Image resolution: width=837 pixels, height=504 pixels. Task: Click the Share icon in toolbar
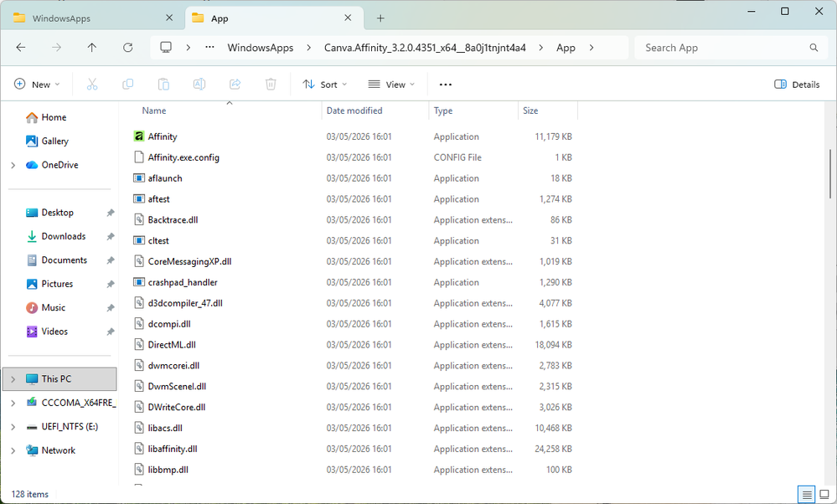click(235, 85)
